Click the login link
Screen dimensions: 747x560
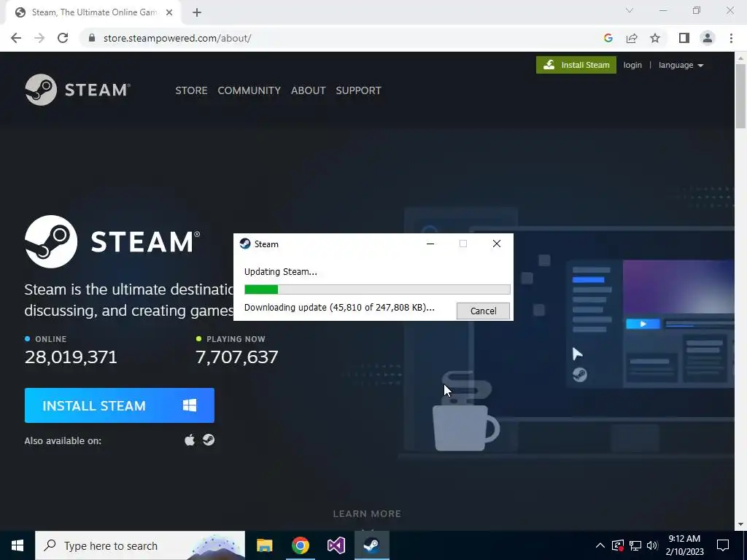pyautogui.click(x=632, y=65)
